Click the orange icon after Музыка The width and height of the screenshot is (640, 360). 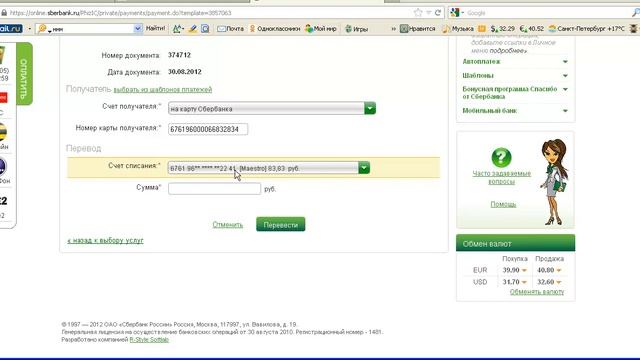coord(482,29)
